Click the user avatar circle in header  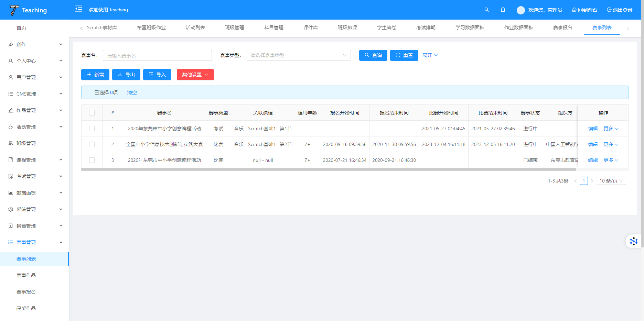coord(520,10)
